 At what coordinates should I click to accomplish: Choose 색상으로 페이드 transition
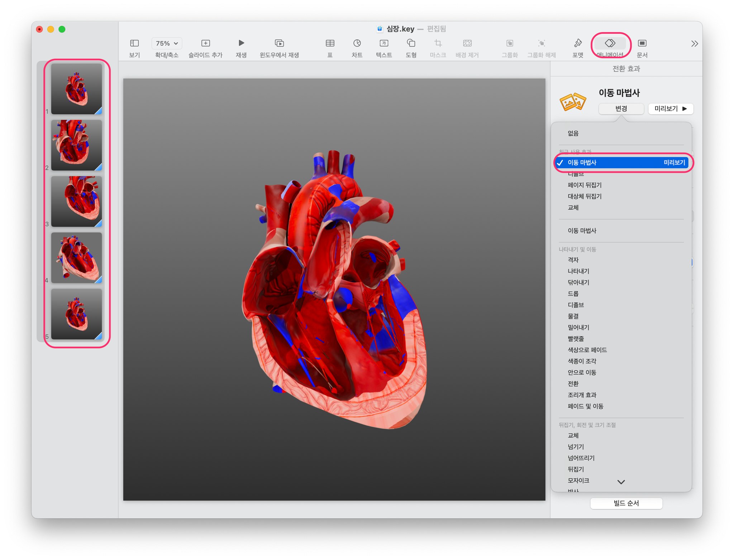pyautogui.click(x=587, y=350)
